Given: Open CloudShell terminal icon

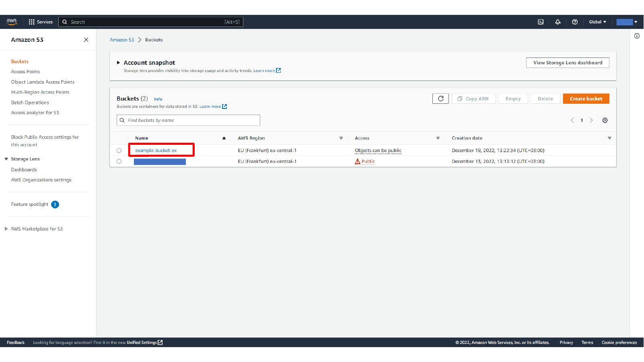Looking at the screenshot, I should pyautogui.click(x=541, y=22).
